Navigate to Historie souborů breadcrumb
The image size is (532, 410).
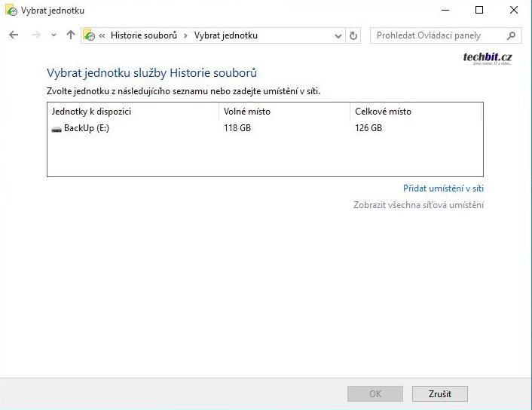click(143, 35)
